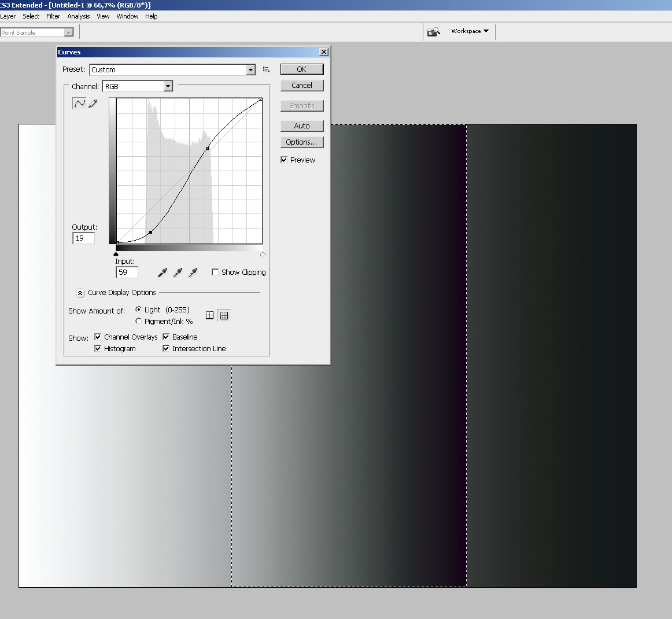Select Light (0-255) radio option
Image resolution: width=672 pixels, height=619 pixels.
tap(138, 309)
